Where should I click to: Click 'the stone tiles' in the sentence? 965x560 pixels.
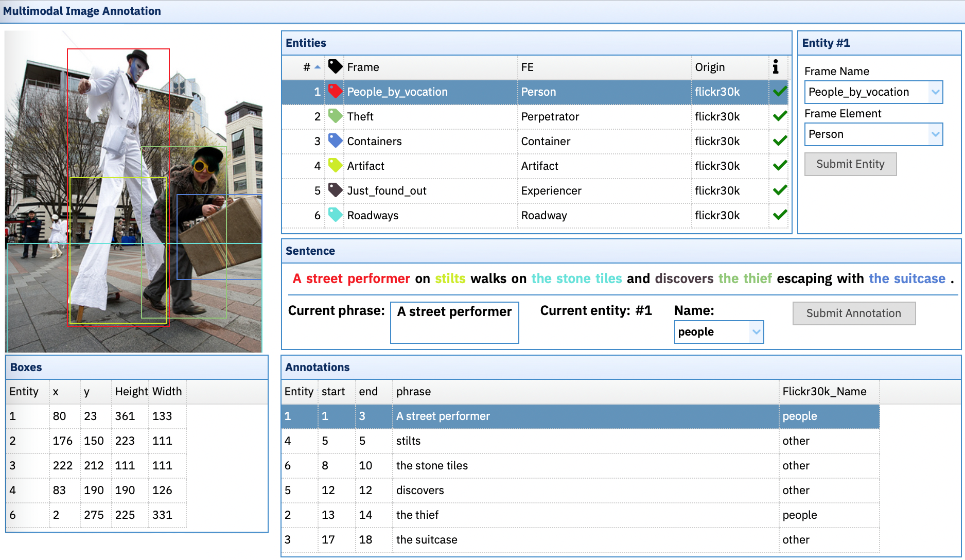576,278
